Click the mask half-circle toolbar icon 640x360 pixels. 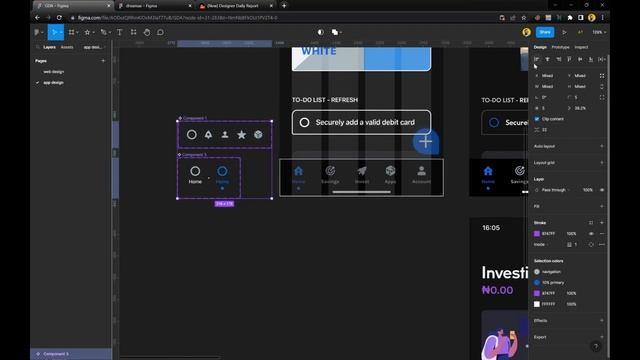tap(321, 32)
